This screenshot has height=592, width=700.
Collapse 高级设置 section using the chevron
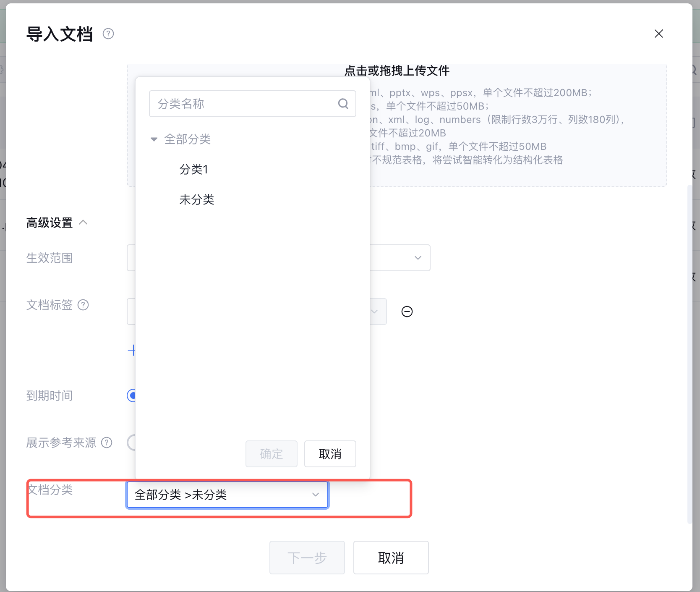coord(83,223)
